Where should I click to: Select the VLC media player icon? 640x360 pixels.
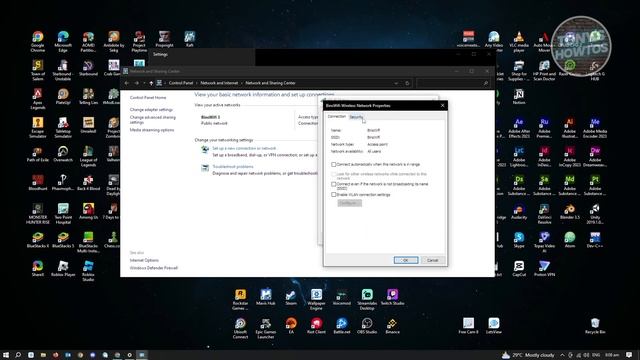519,42
